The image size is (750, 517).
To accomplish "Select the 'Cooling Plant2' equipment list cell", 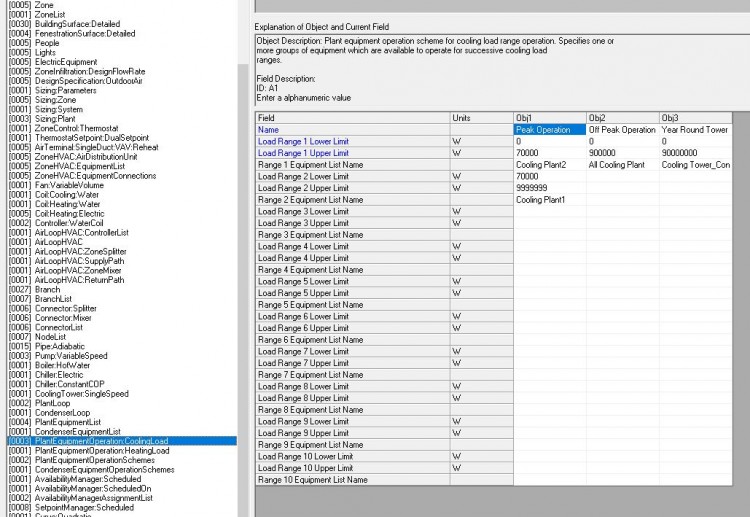I will (x=548, y=165).
